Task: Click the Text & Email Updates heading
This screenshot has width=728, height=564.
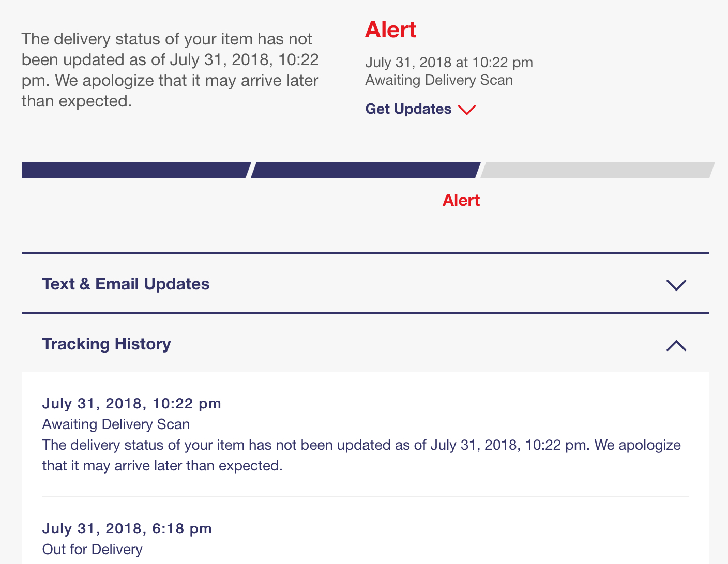Action: (126, 284)
